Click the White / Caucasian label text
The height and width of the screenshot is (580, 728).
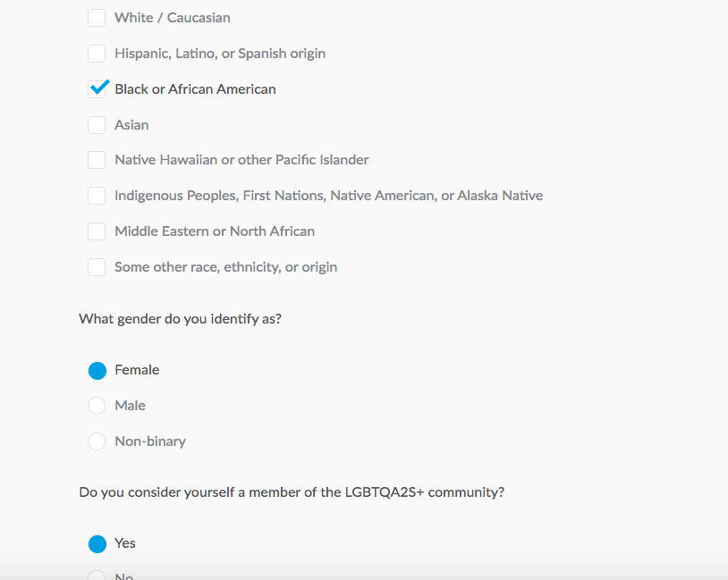pyautogui.click(x=173, y=18)
